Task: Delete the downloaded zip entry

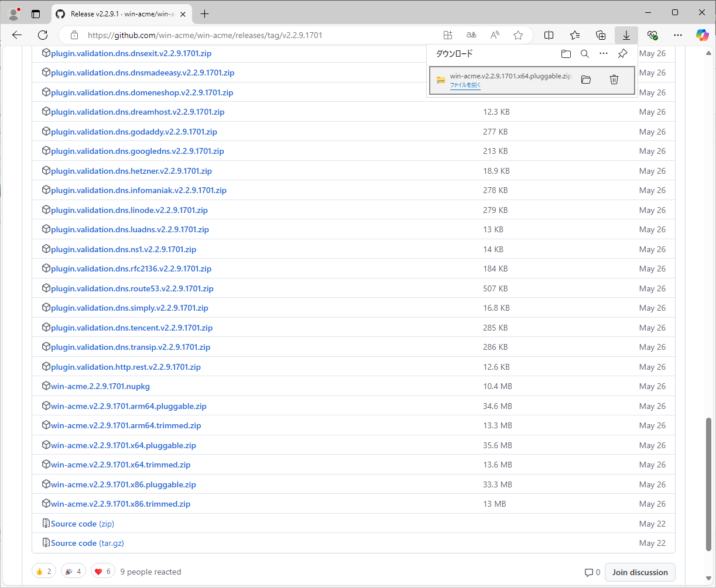Action: point(614,80)
